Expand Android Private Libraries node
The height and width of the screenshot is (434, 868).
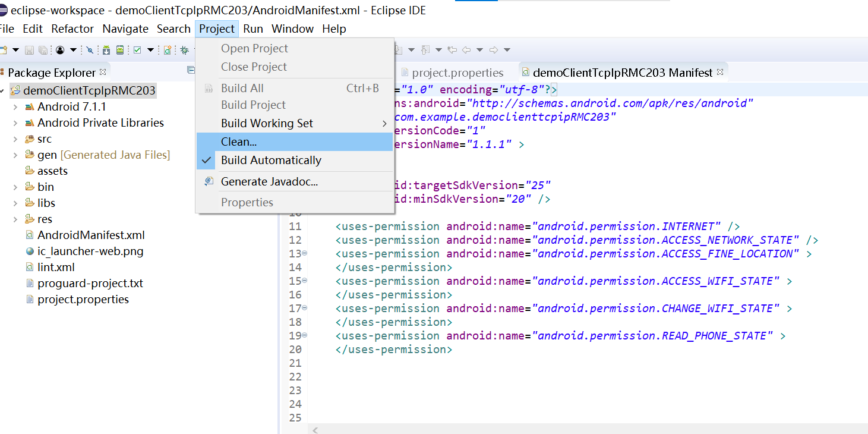tap(15, 123)
